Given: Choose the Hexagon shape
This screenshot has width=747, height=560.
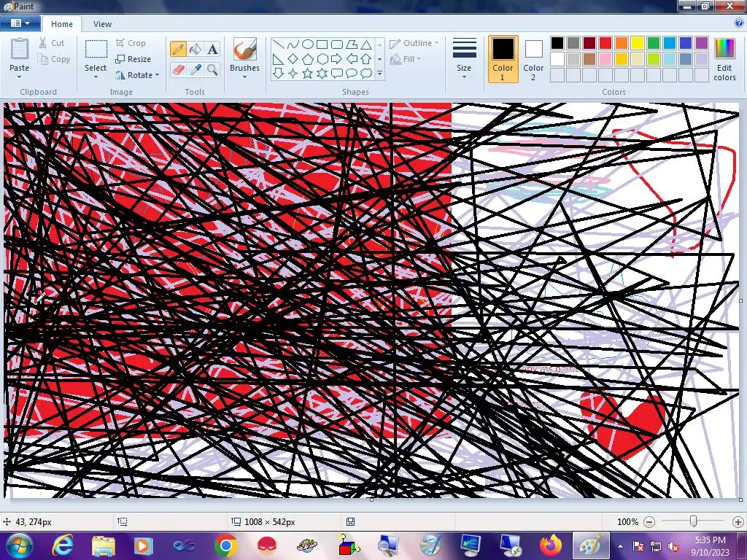Looking at the screenshot, I should [x=322, y=59].
